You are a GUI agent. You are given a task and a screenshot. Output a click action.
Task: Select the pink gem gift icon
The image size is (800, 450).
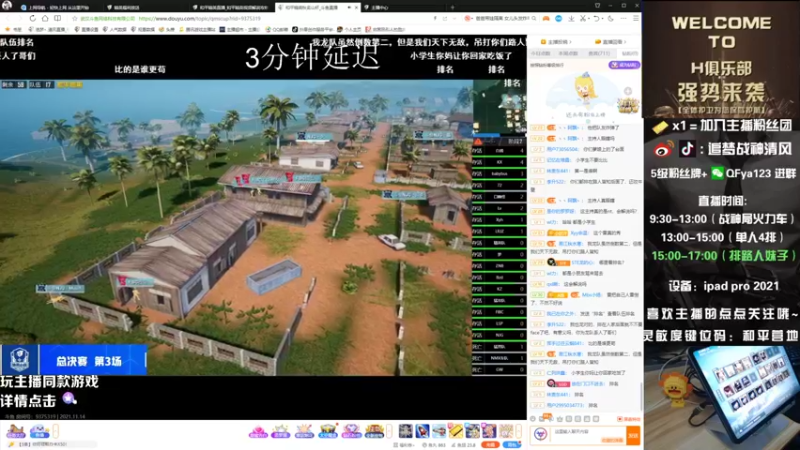(x=258, y=432)
